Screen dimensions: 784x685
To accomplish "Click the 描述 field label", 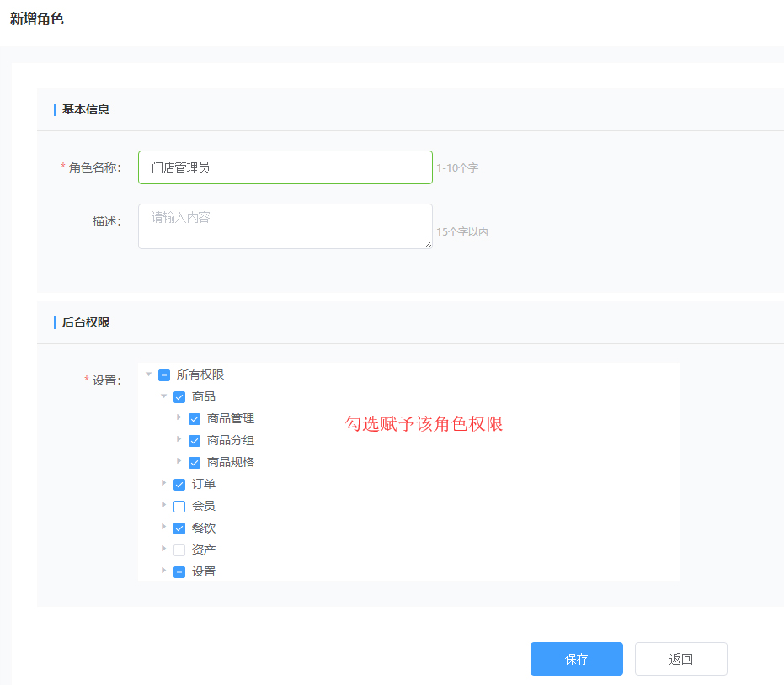I will coord(106,221).
